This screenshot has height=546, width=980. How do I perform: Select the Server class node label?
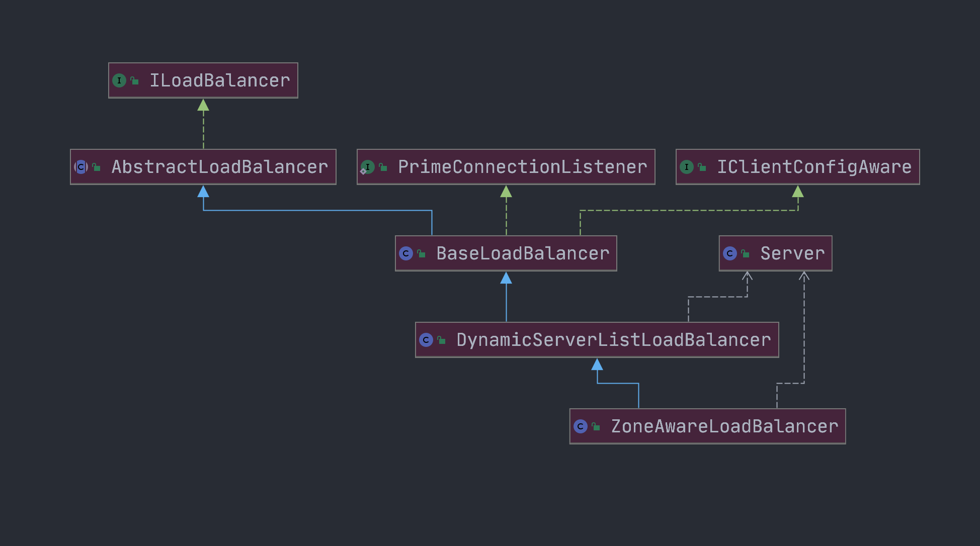coord(793,253)
